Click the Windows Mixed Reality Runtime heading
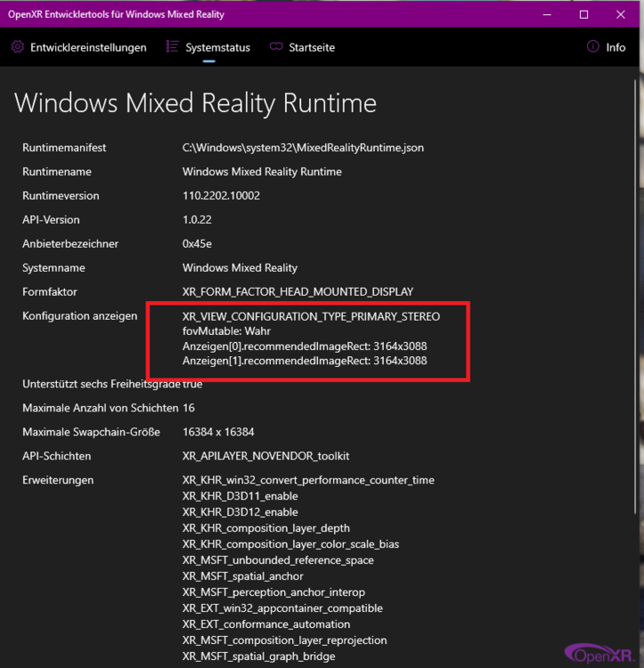Viewport: 644px width, 668px height. point(195,103)
